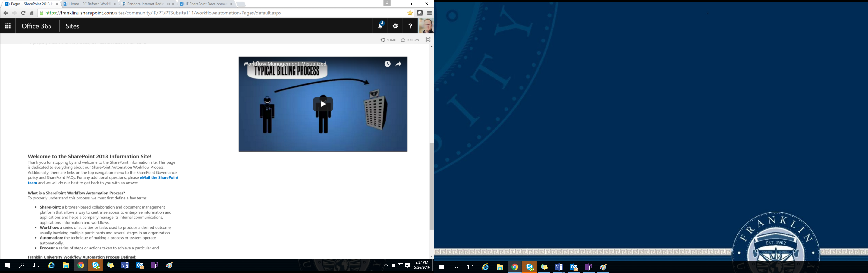The height and width of the screenshot is (273, 868).
Task: Open Sticky Notes from the taskbar with the clock
Action: (111, 265)
